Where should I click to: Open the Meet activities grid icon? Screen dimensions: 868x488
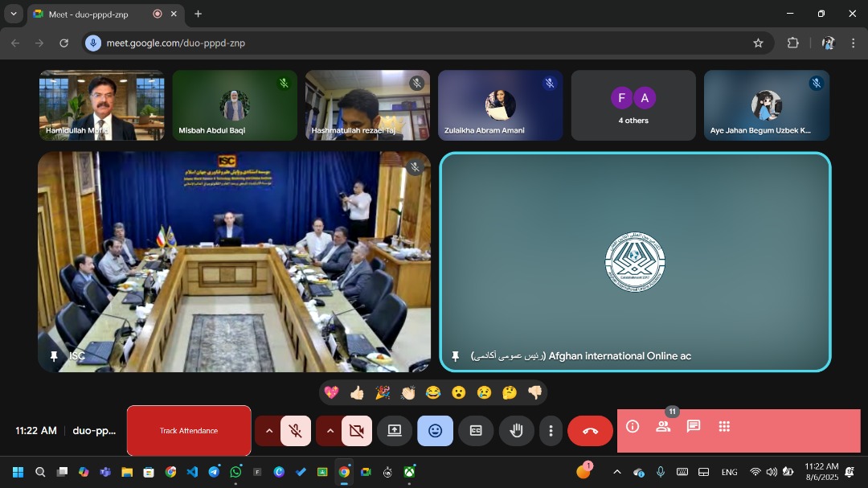pyautogui.click(x=724, y=427)
